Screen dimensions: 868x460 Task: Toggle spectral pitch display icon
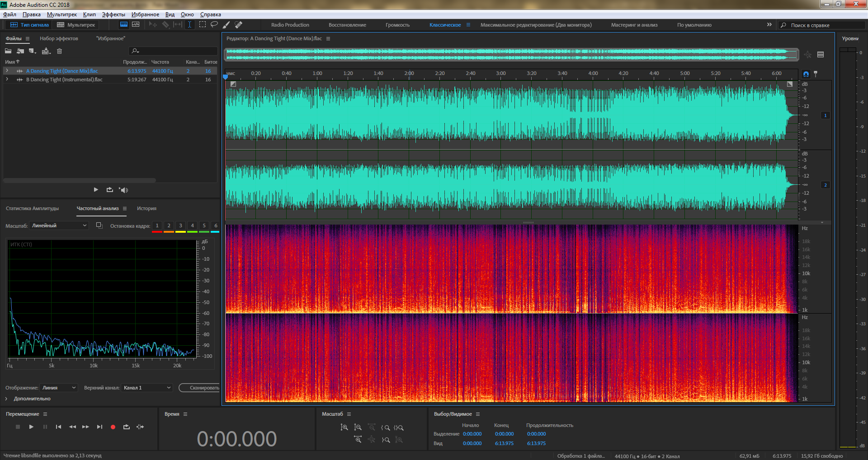coord(136,25)
